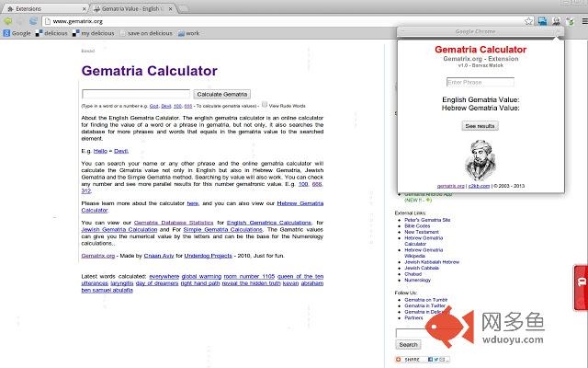Click the Enter Phrase field in extension popup
This screenshot has height=368, width=588.
coord(480,82)
